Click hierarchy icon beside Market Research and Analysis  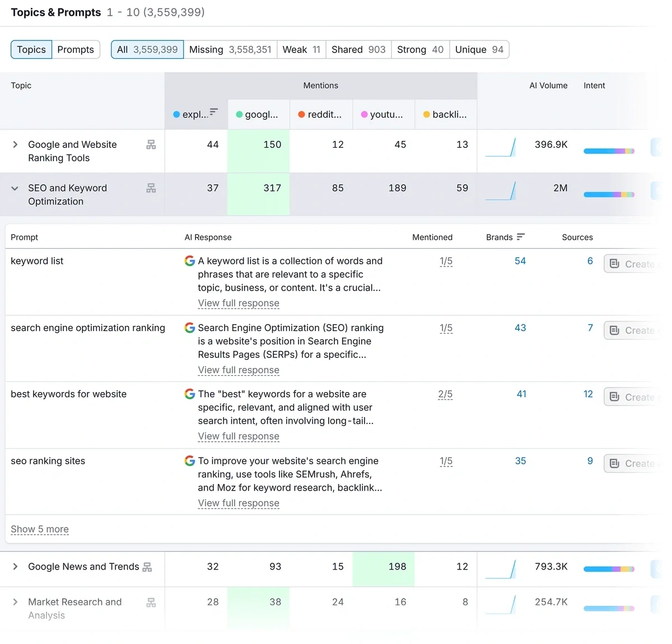151,603
